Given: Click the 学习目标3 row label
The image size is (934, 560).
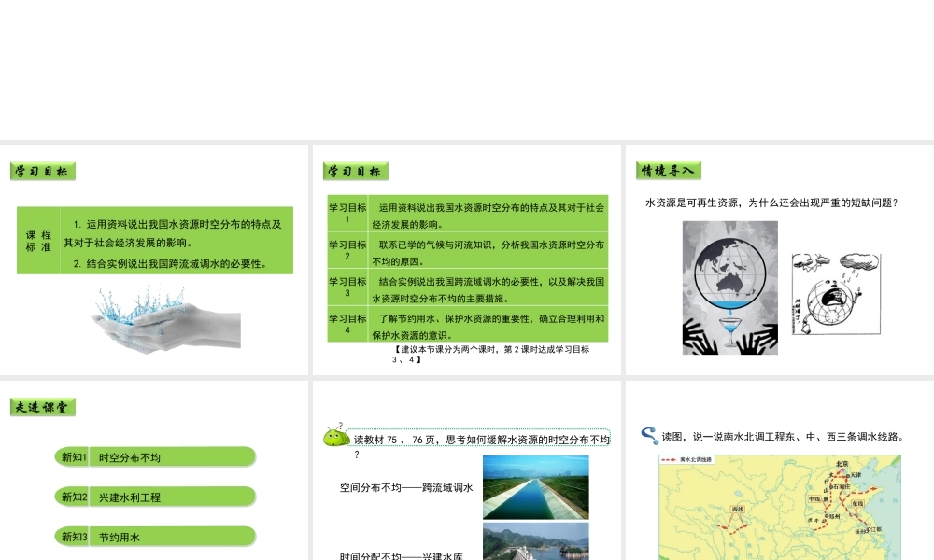Looking at the screenshot, I should (347, 287).
